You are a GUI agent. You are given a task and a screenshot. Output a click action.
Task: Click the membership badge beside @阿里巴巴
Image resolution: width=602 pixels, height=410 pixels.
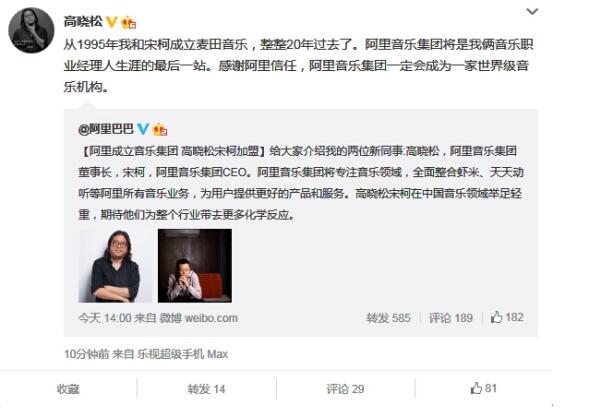click(x=160, y=129)
